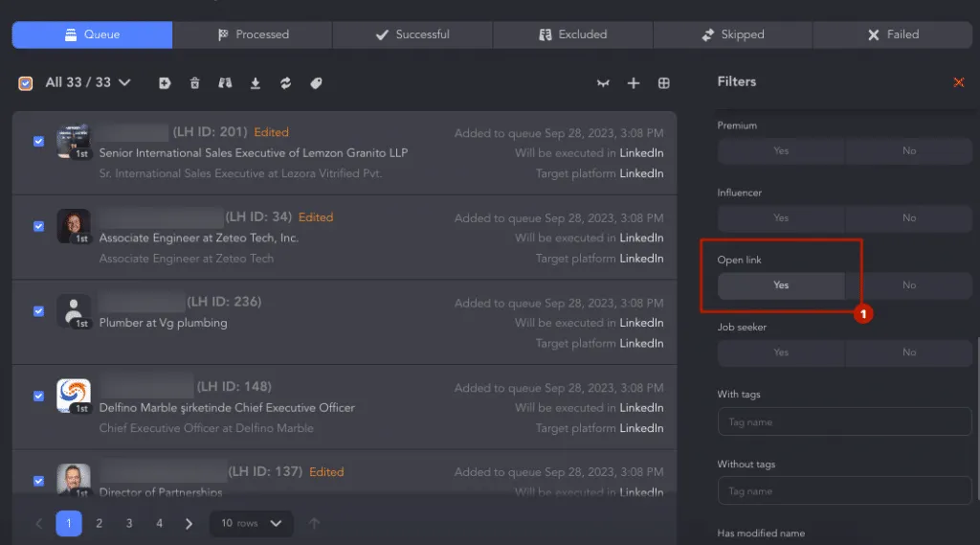980x545 pixels.
Task: Click '(LH ID: 148)' text
Action: (234, 387)
